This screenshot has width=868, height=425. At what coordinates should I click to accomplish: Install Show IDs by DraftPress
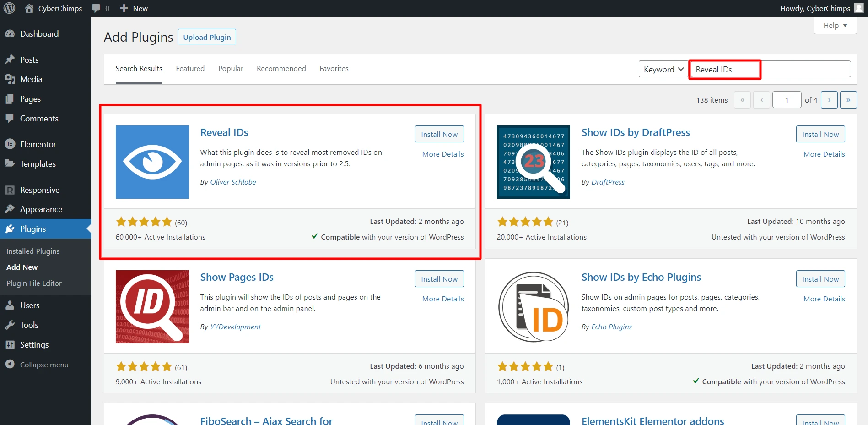[x=820, y=134]
